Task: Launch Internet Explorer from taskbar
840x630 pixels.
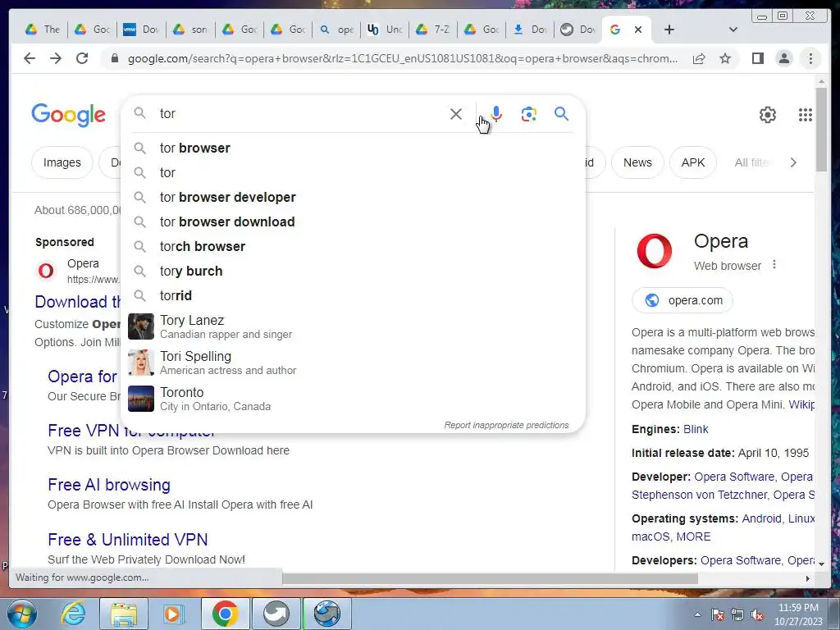Action: point(73,614)
